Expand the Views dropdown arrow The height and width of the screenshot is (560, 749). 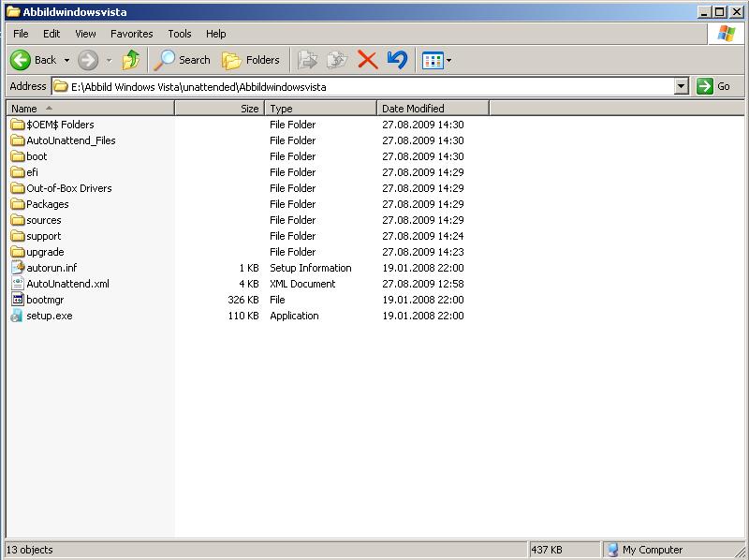tap(448, 61)
